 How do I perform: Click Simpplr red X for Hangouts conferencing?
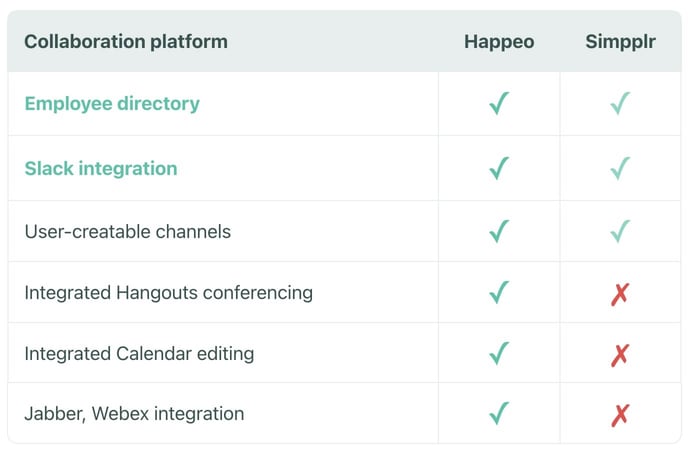tap(620, 294)
